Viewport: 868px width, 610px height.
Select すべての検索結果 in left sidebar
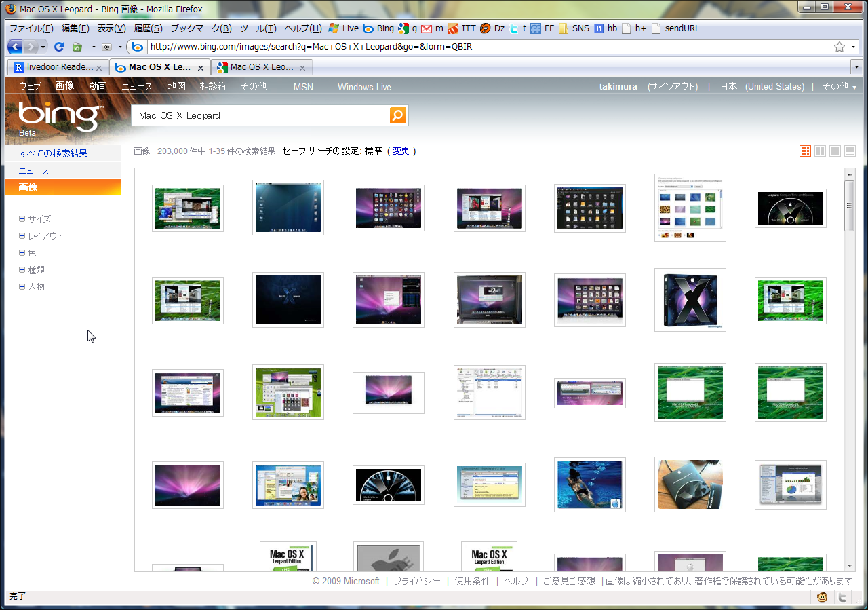pyautogui.click(x=53, y=153)
